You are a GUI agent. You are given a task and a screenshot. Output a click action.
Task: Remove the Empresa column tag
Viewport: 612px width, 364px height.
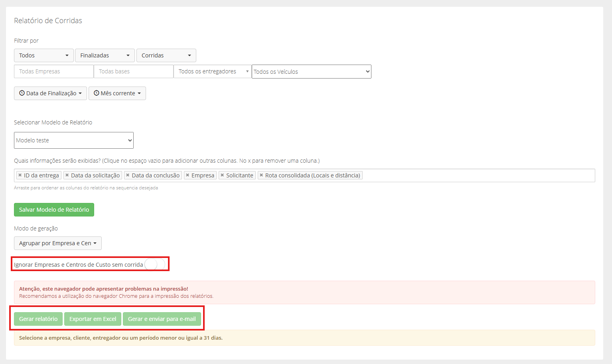[188, 175]
